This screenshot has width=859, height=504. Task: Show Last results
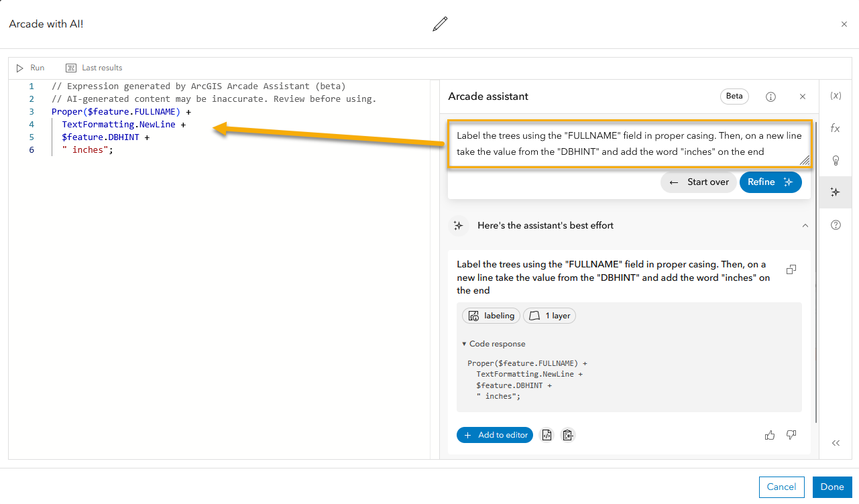(x=95, y=68)
